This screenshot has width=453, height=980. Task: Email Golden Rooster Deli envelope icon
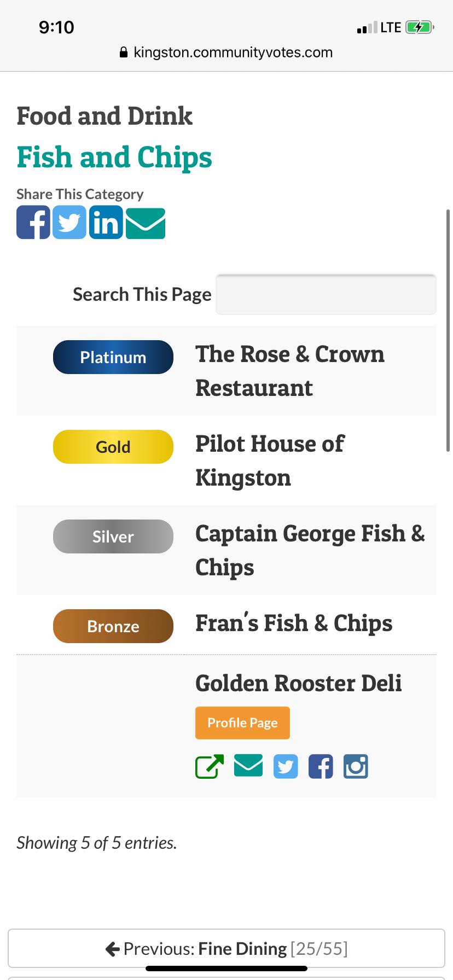(248, 766)
